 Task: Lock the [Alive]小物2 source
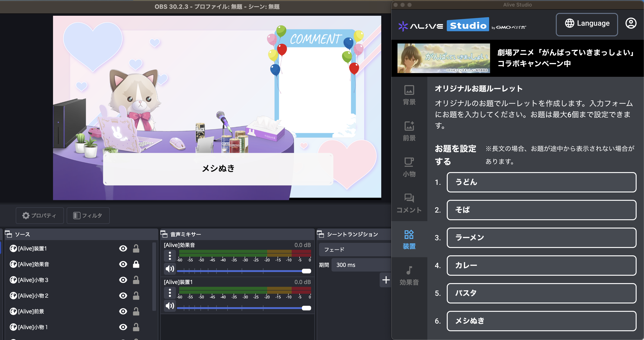(137, 296)
